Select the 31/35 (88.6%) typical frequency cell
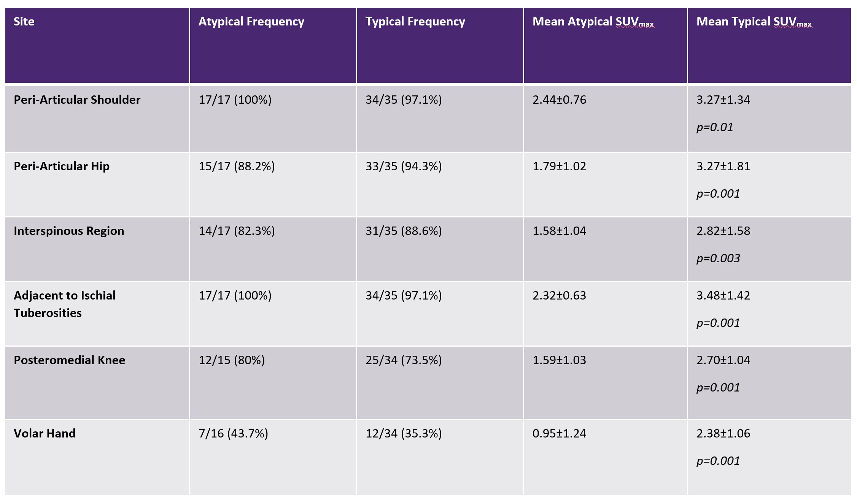Screen dimensions: 857x504 point(404,231)
